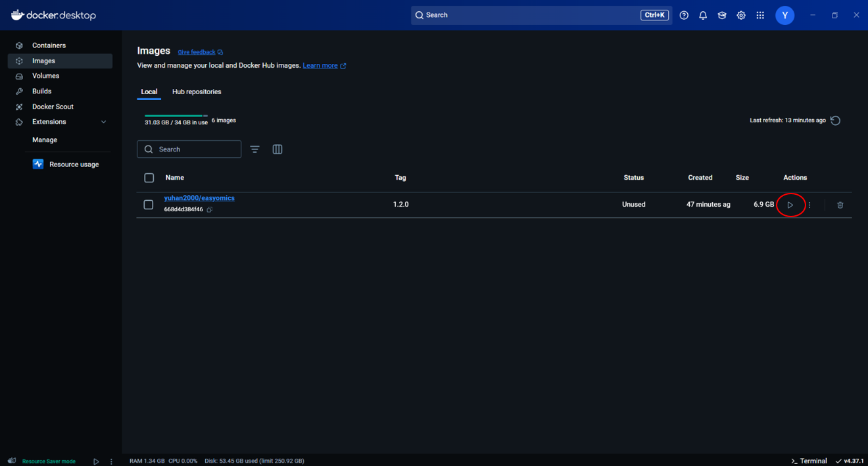Open the user account avatar Y

coord(784,15)
